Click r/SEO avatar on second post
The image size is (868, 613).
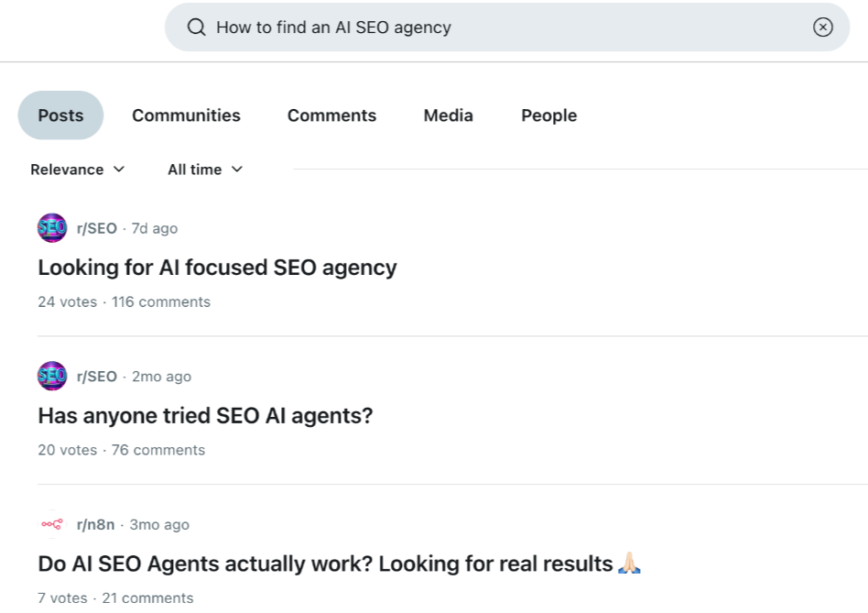point(52,377)
